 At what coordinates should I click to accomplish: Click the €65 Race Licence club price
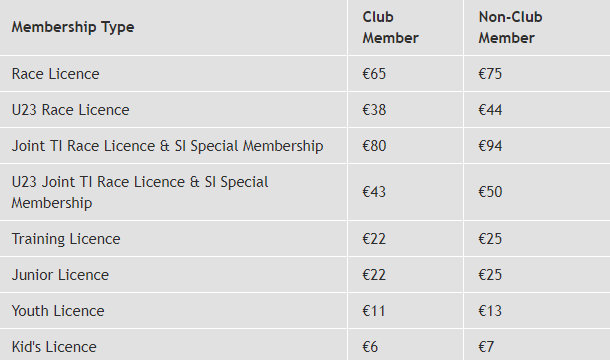pyautogui.click(x=374, y=74)
